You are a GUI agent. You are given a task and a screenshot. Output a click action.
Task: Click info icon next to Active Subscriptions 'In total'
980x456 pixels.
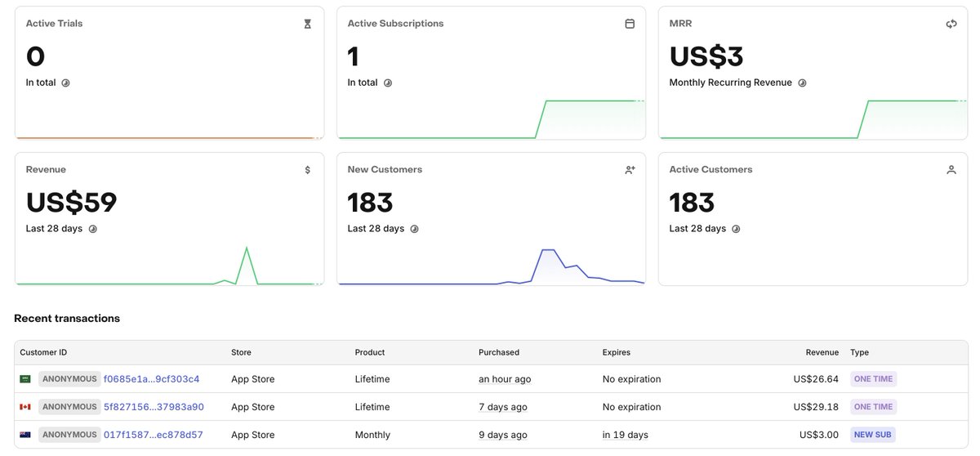[388, 83]
